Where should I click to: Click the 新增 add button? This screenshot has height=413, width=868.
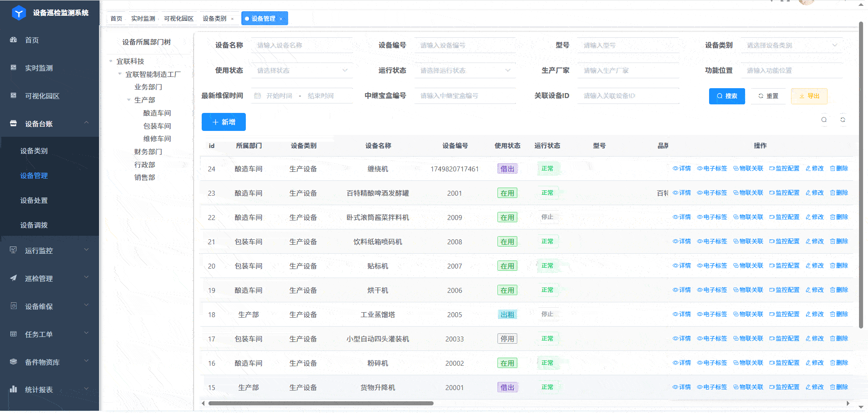pos(224,122)
